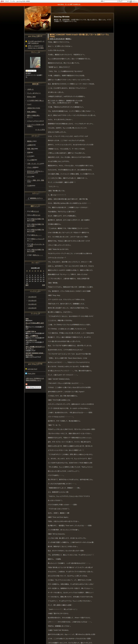Image resolution: width=138 pixels, height=644 pixels.
Task: Open the orange RSS feed icon
Action: 26,384
